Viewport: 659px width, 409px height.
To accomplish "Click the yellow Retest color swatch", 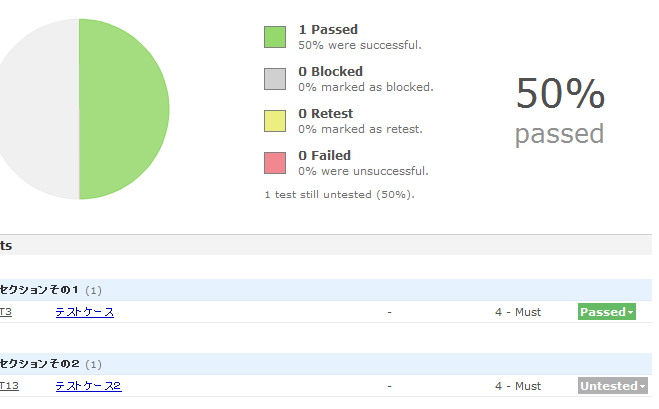I will (275, 121).
